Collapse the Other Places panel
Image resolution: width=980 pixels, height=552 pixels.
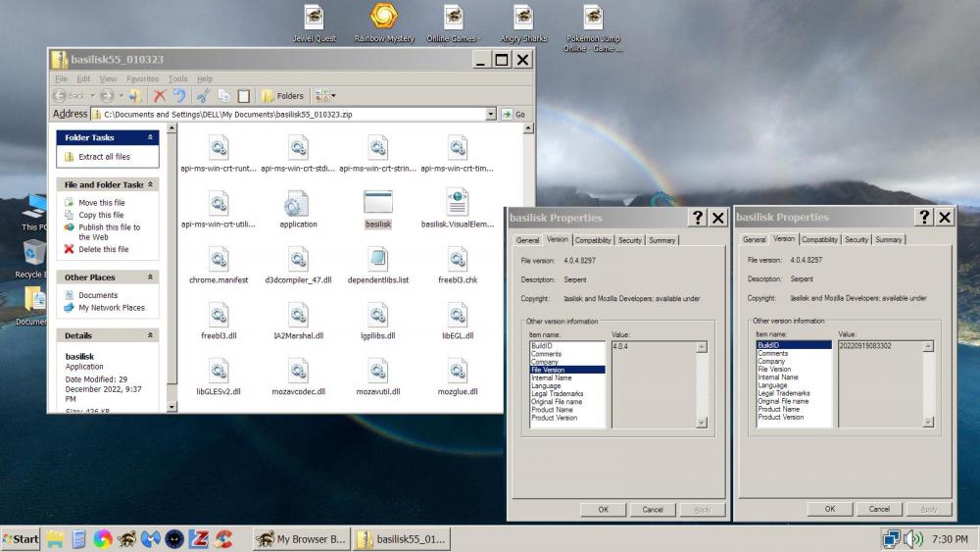(150, 277)
